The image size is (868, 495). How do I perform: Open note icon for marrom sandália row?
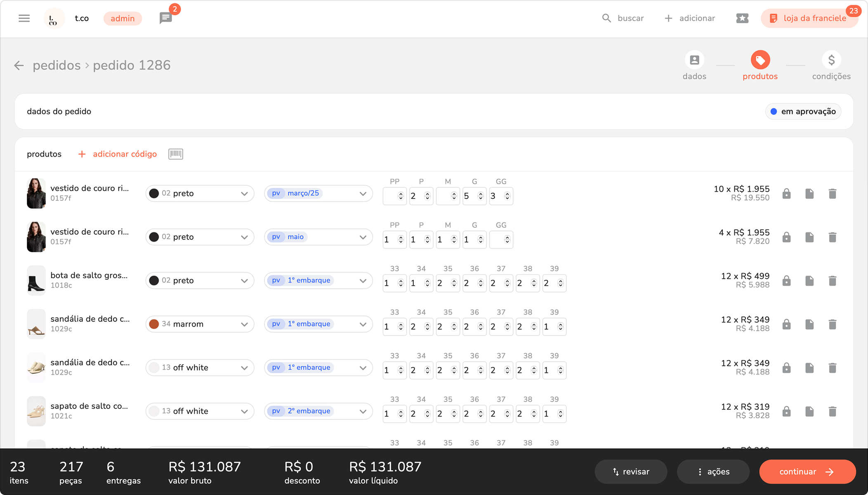809,324
